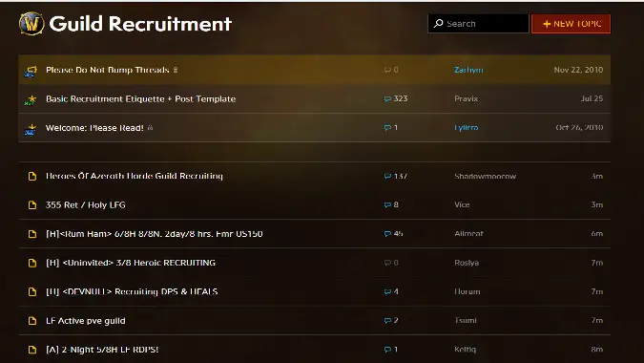Image resolution: width=644 pixels, height=363 pixels.
Task: Click author Vice
Action: tap(462, 204)
